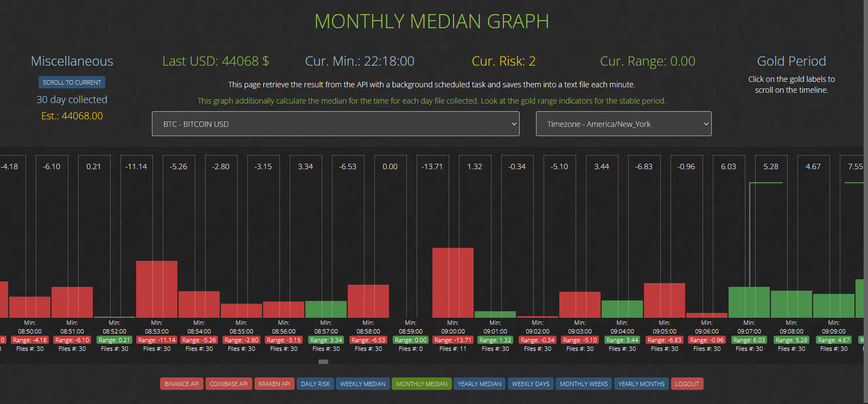This screenshot has height=404, width=868.
Task: Click the Scroll To Current button
Action: point(72,82)
